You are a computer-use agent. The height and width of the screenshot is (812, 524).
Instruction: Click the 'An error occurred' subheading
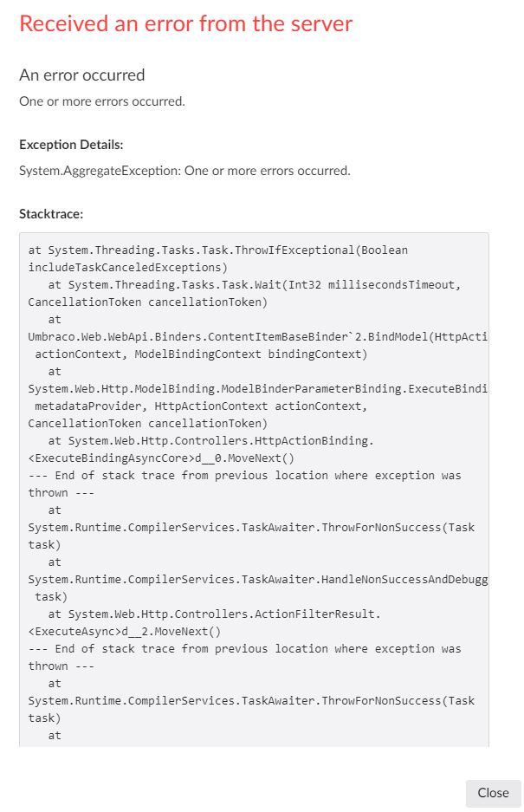(x=81, y=75)
